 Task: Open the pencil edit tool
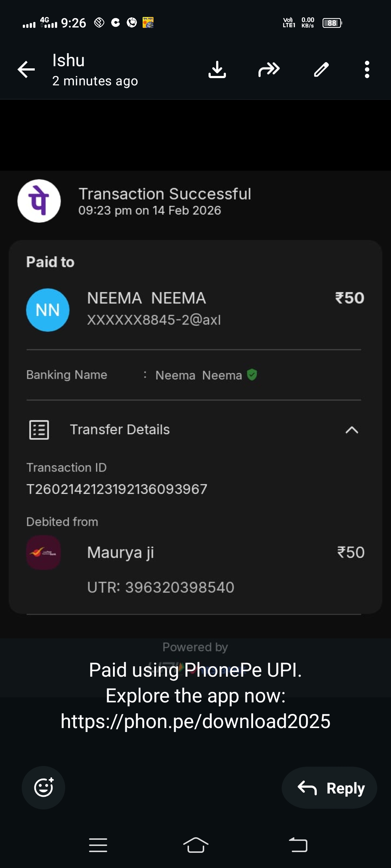(321, 69)
